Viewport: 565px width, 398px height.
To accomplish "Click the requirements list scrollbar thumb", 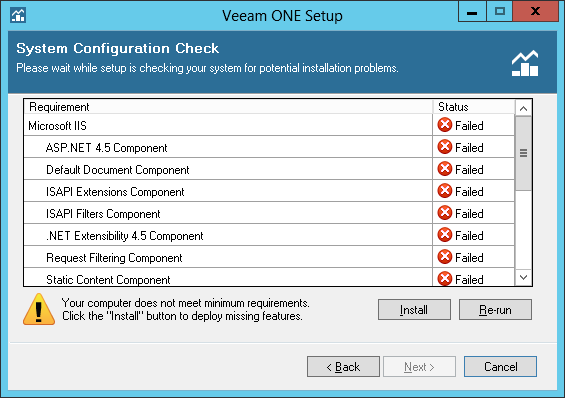I will [524, 153].
